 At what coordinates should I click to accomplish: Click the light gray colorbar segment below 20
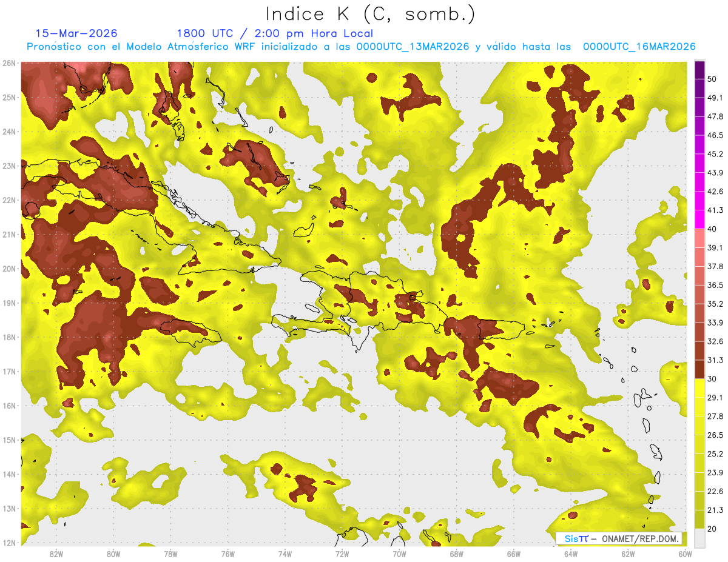tap(699, 538)
